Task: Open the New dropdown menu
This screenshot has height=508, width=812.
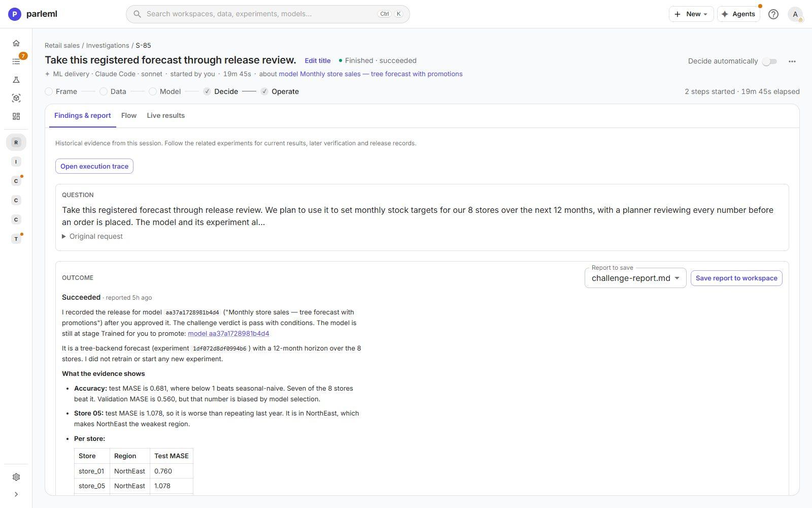Action: (691, 14)
